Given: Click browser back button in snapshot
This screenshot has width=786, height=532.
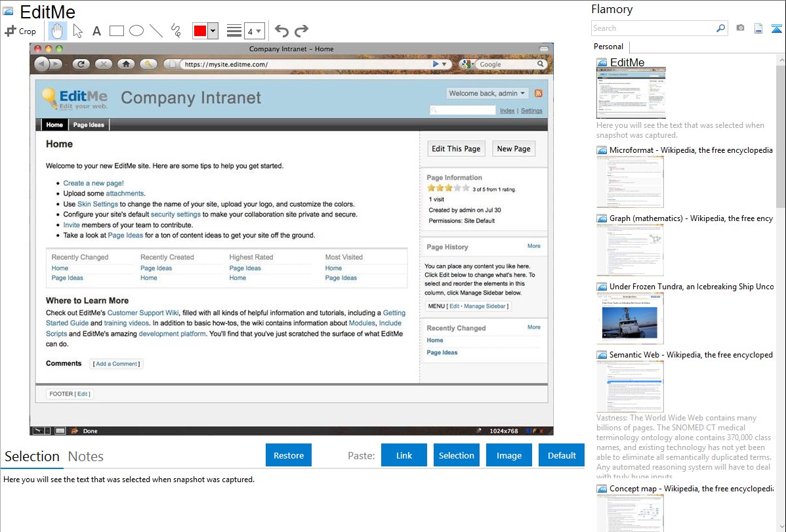Looking at the screenshot, I should click(42, 64).
